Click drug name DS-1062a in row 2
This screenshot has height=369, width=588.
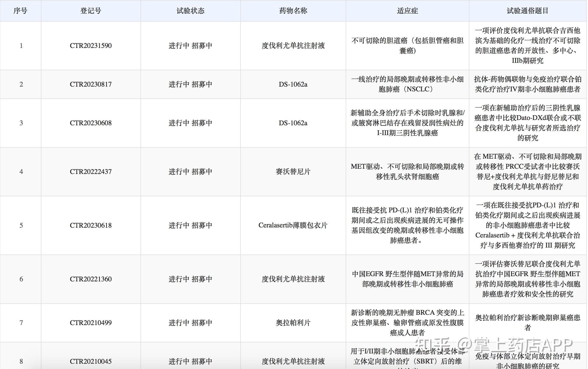[293, 84]
